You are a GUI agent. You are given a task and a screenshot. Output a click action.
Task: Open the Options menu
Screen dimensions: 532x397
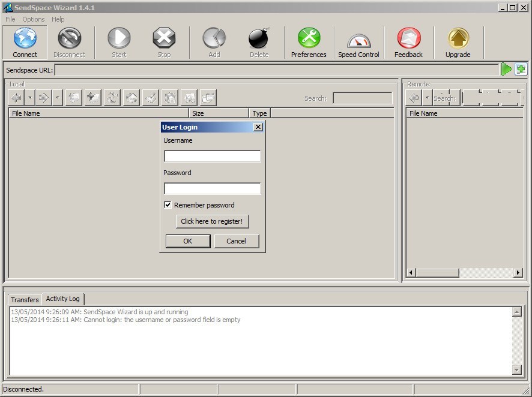33,19
